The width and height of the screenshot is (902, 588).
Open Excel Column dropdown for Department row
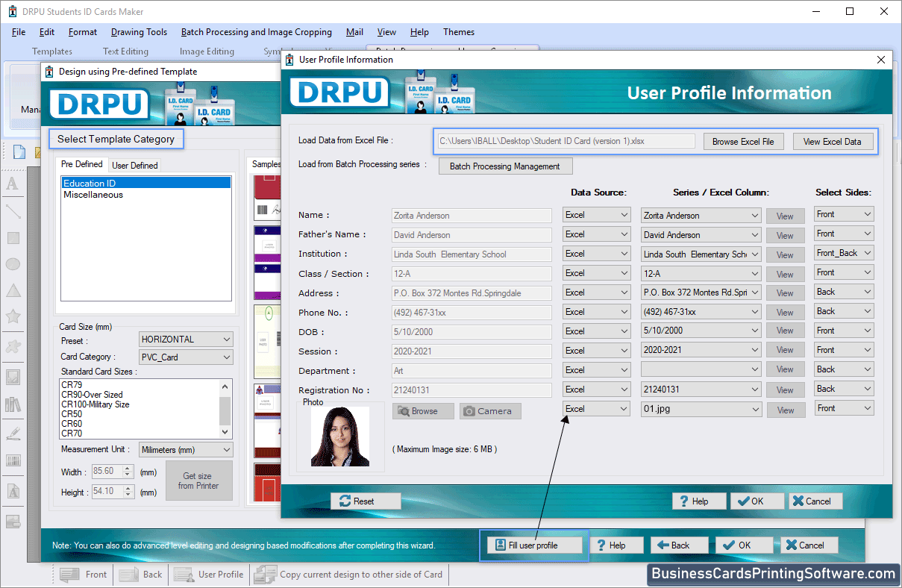pyautogui.click(x=701, y=370)
